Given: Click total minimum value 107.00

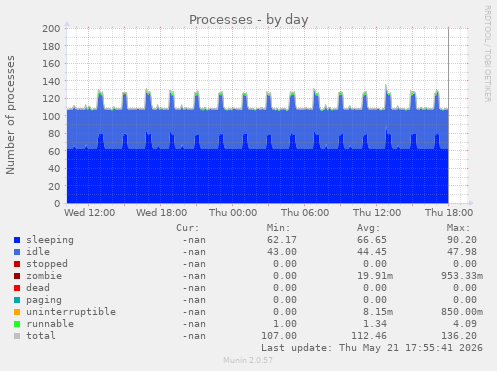Looking at the screenshot, I should [x=279, y=336].
